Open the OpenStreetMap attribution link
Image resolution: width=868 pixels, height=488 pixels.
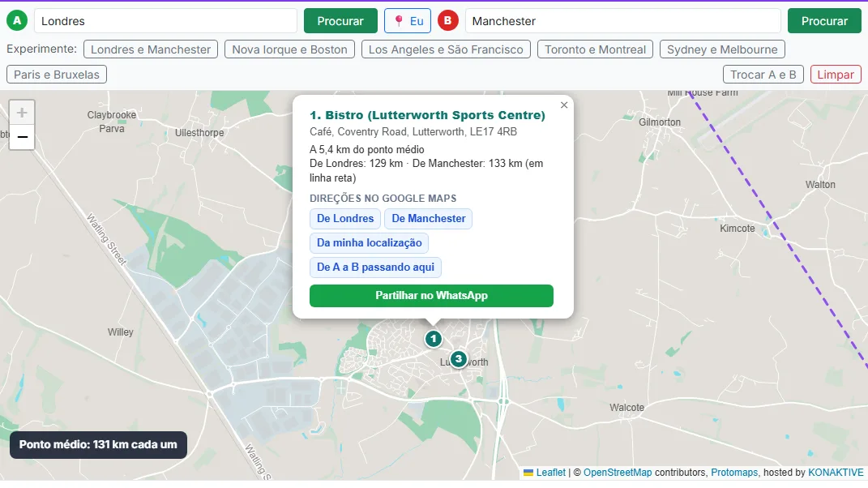click(x=618, y=473)
